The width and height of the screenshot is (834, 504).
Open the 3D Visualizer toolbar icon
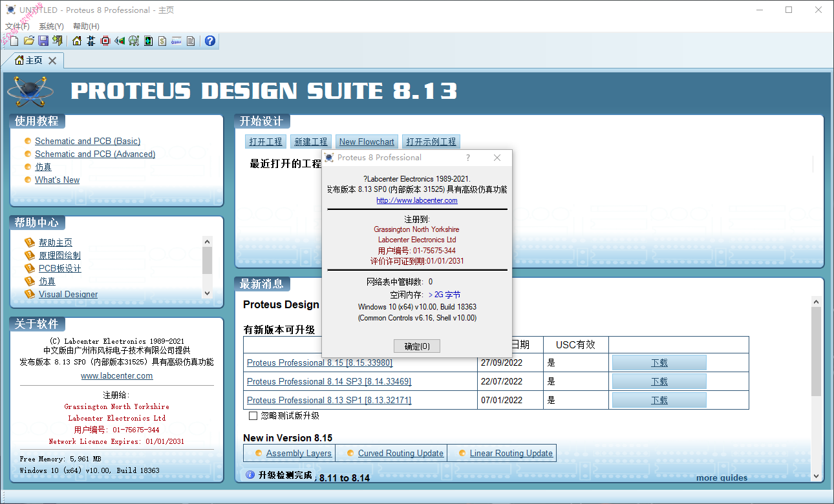point(120,41)
